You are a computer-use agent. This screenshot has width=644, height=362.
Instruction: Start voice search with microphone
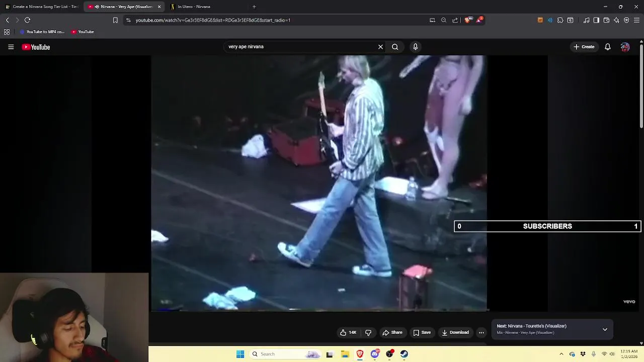tap(415, 47)
